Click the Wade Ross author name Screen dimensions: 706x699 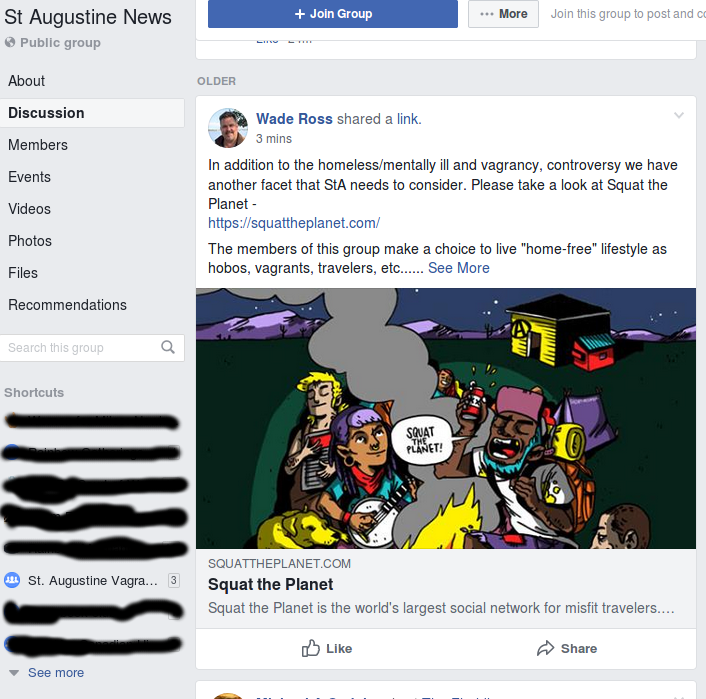click(294, 119)
